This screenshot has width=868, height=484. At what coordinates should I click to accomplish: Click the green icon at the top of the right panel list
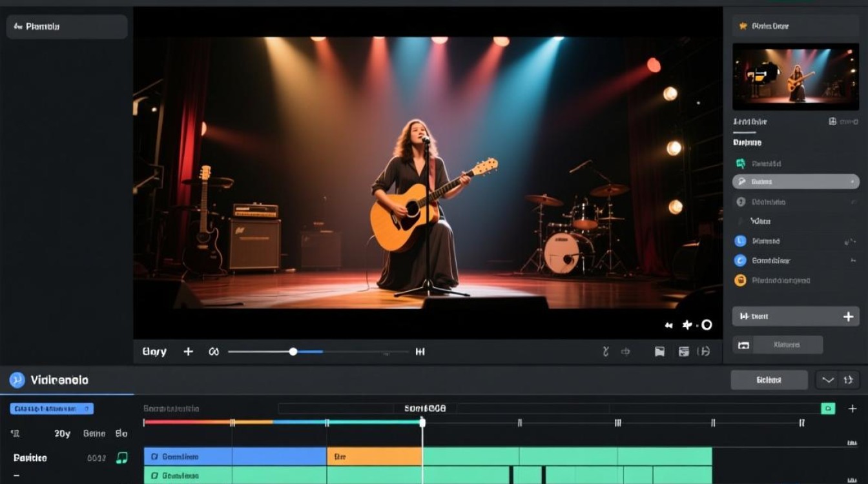[x=741, y=163]
